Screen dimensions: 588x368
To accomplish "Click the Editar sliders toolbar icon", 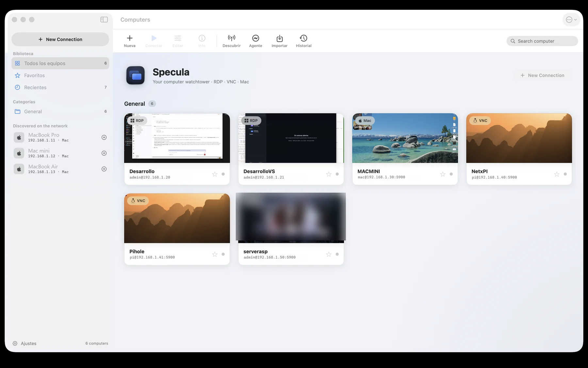I will (x=178, y=38).
